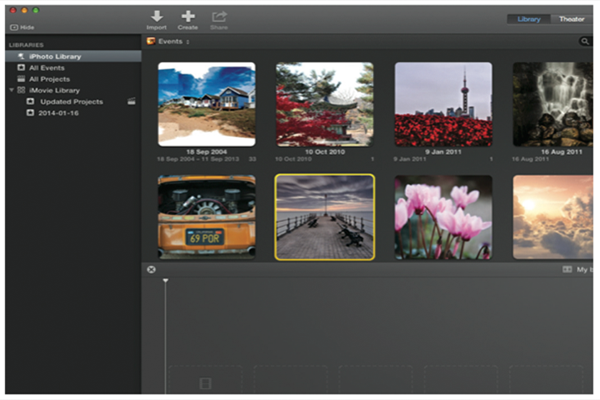This screenshot has width=600, height=400.
Task: Click the Share icon in toolbar
Action: (x=219, y=16)
